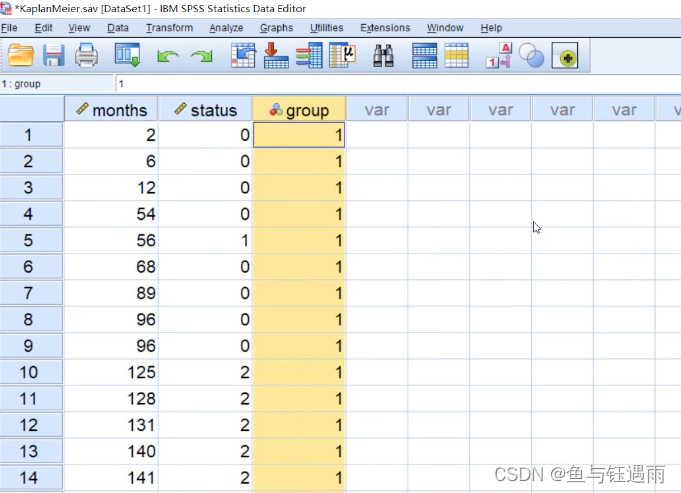Click months cell with value 89

click(111, 293)
